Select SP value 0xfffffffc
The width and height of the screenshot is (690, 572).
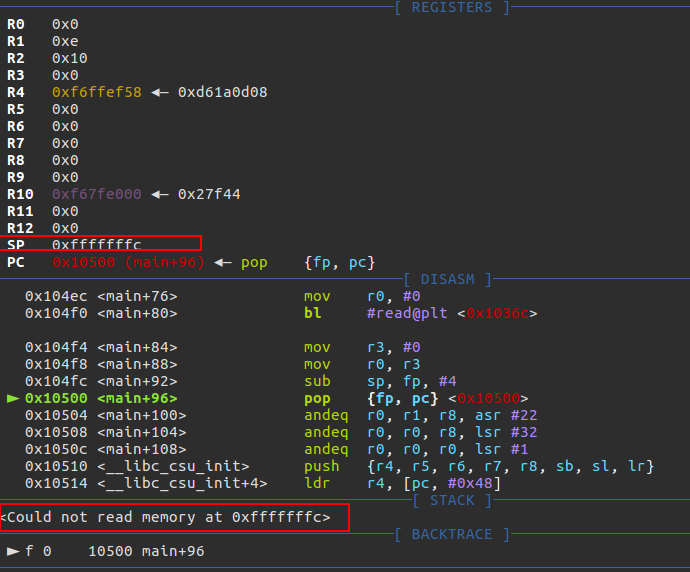point(97,245)
